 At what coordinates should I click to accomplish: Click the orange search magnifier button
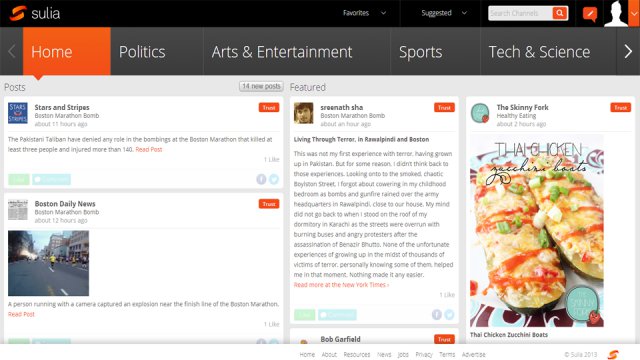(x=560, y=13)
